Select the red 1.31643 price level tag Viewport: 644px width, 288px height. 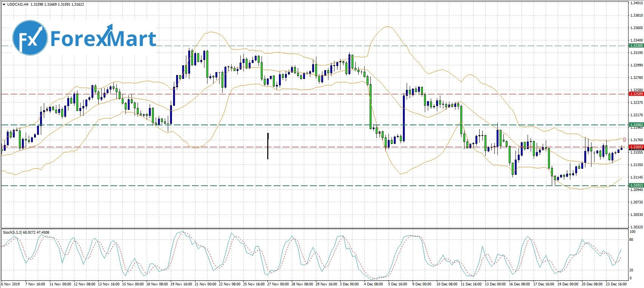point(636,147)
